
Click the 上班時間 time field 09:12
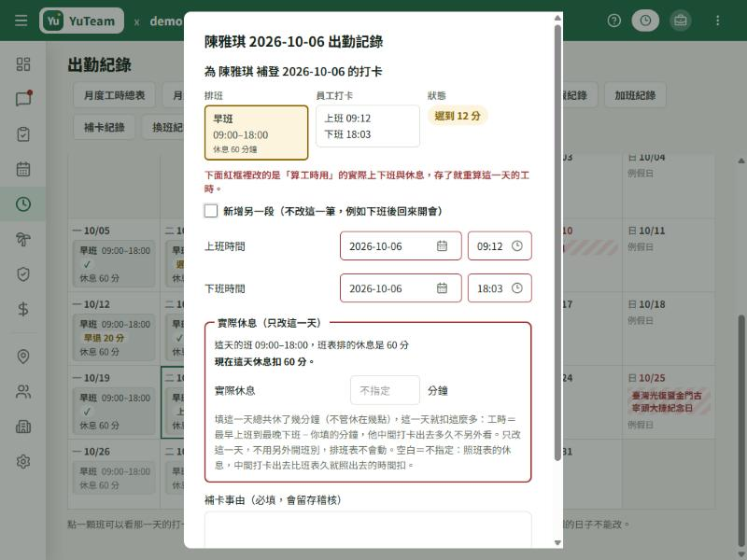pyautogui.click(x=500, y=246)
